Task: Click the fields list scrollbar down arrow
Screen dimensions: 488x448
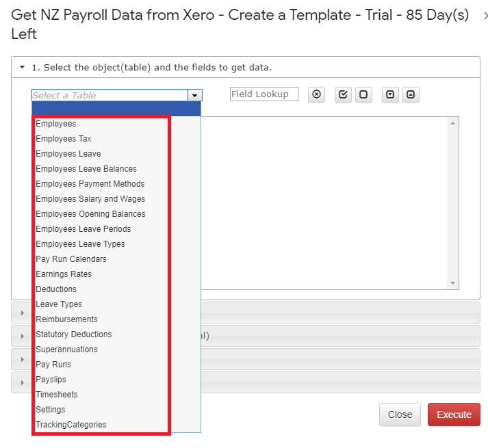Action: pos(453,283)
